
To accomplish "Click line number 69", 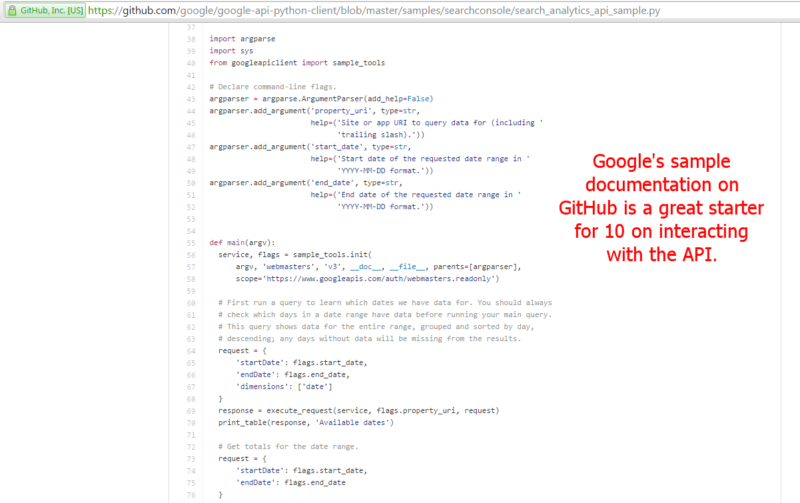I will point(191,411).
